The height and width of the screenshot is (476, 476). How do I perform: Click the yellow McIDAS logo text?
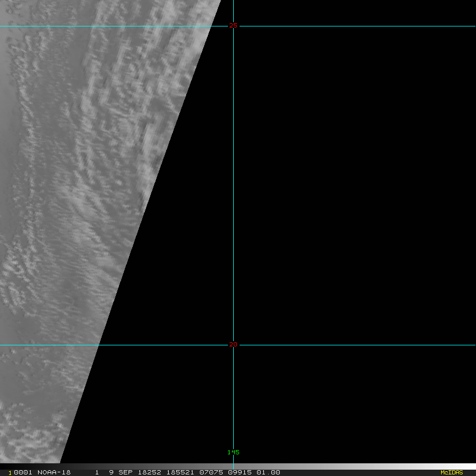click(x=451, y=472)
